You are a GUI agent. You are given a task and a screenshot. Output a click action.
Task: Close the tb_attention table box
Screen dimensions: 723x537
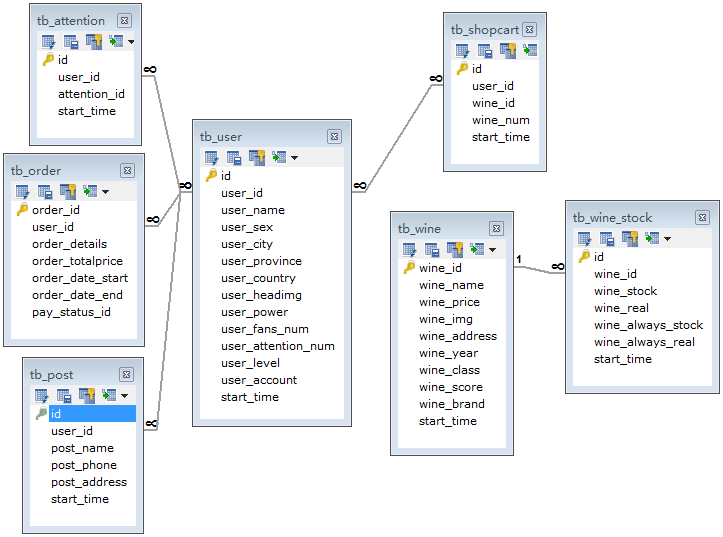(x=124, y=21)
